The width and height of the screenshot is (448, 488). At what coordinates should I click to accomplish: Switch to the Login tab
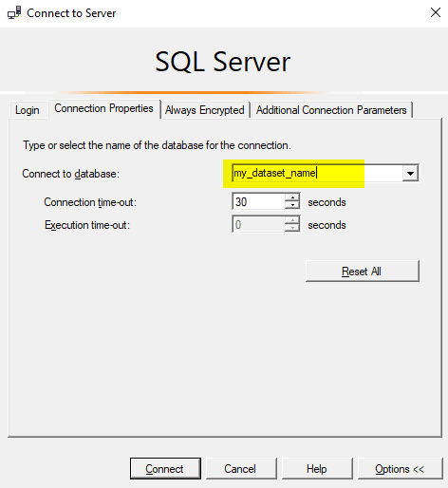pos(28,110)
